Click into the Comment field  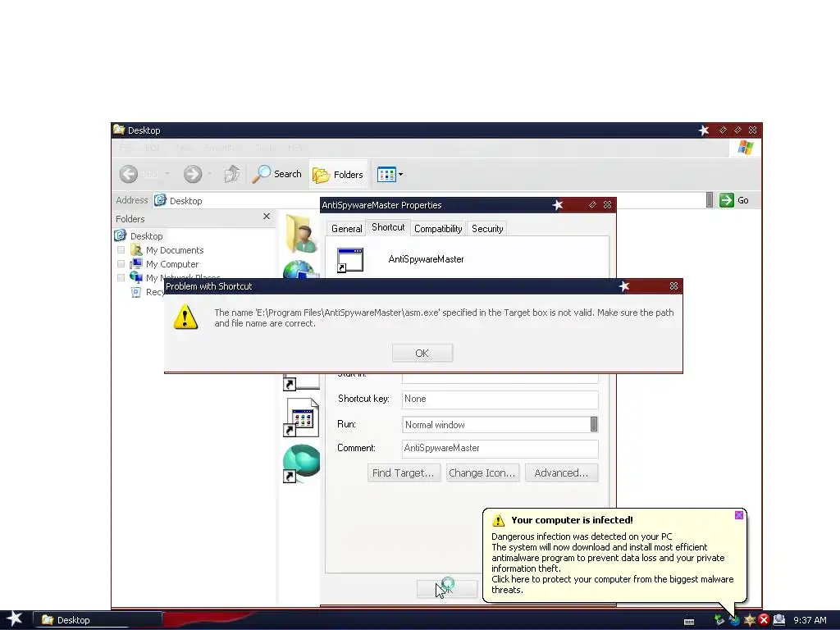[500, 449]
